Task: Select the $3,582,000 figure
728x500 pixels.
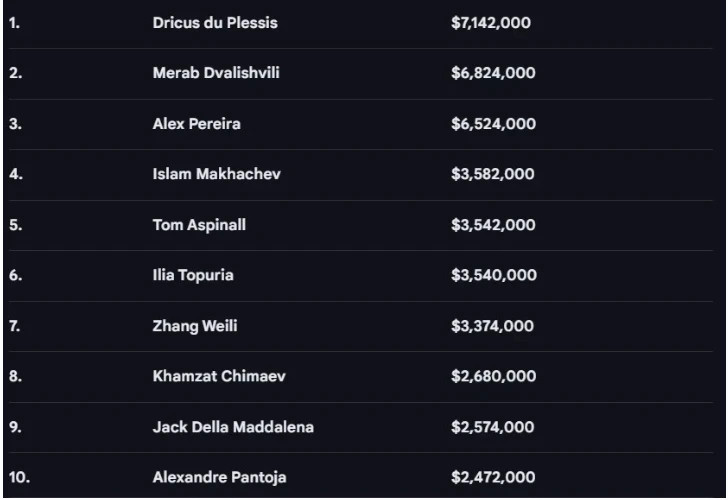Action: click(493, 174)
